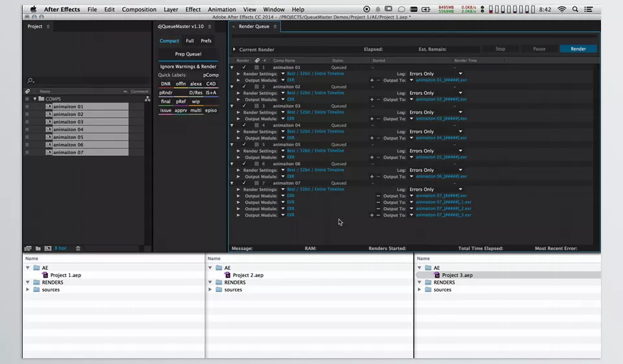The image size is (623, 364).
Task: Toggle render checkbox for animaiton 04
Action: pyautogui.click(x=244, y=125)
